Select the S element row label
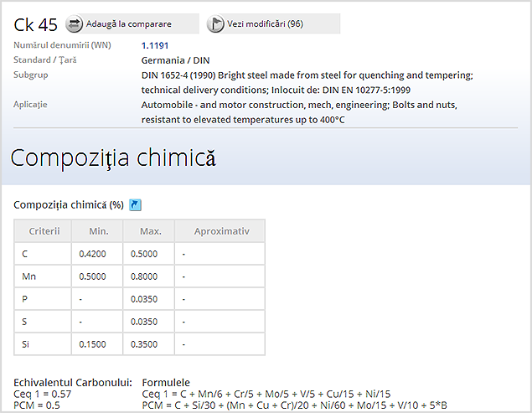Viewport: 532px width, 413px height. click(24, 322)
